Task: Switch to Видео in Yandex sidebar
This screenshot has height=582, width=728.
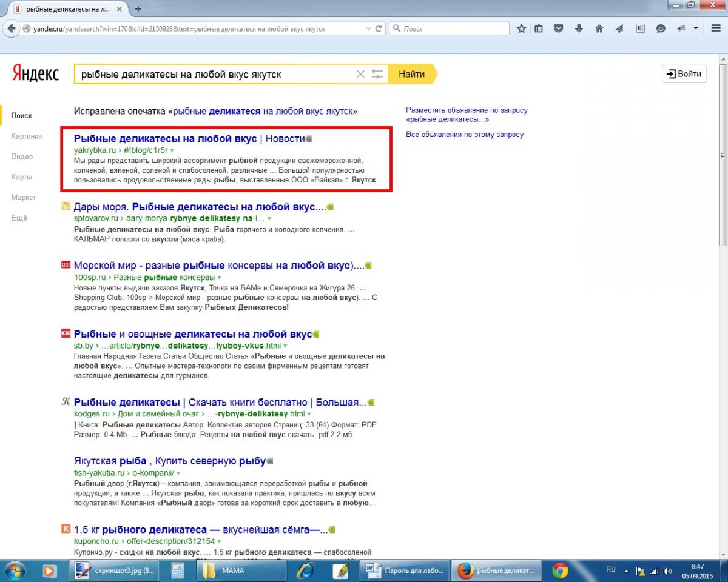Action: click(x=22, y=156)
